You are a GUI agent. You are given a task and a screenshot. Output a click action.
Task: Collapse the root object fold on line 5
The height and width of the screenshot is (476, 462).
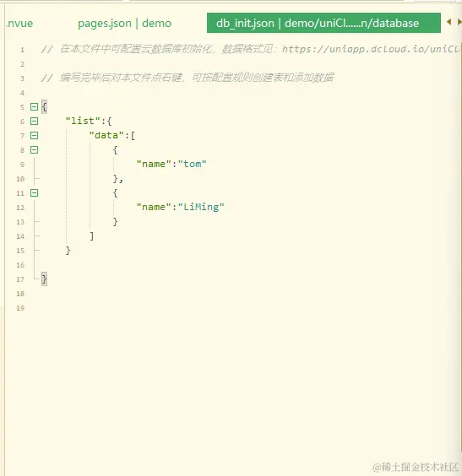coord(34,106)
